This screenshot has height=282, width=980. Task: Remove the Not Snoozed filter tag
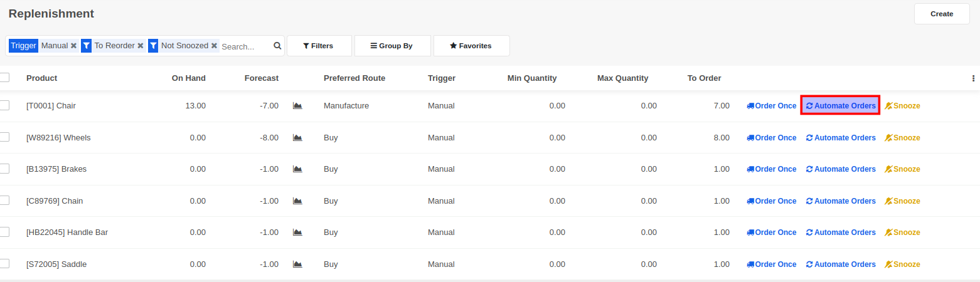(x=214, y=46)
